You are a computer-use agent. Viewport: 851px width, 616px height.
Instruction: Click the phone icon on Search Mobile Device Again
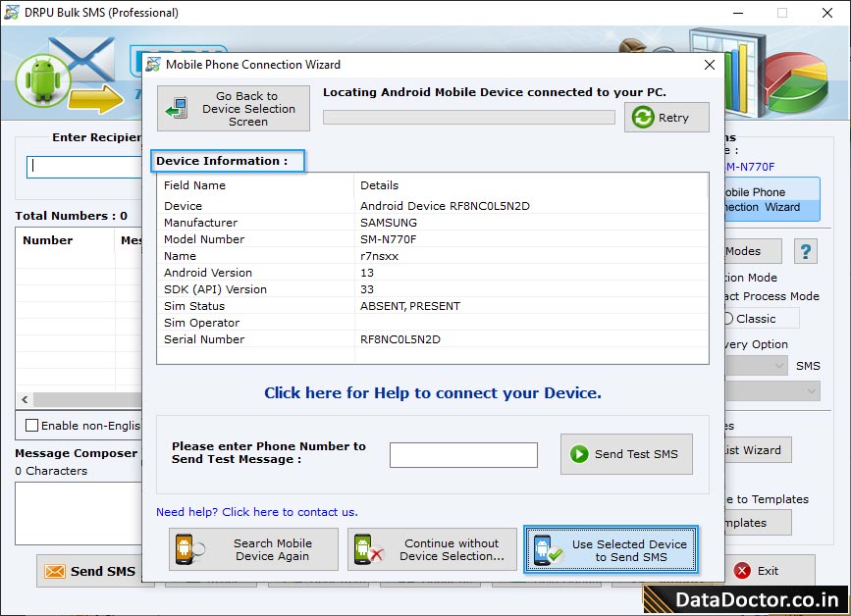[x=186, y=549]
